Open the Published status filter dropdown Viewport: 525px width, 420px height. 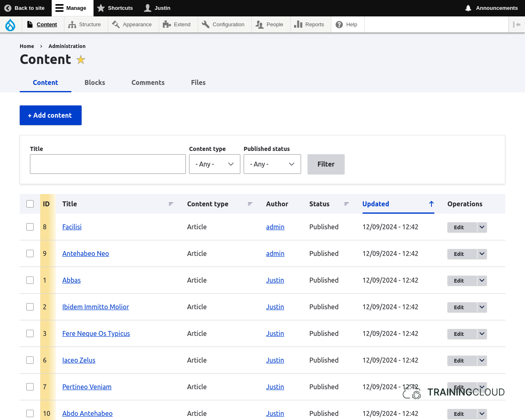[272, 164]
